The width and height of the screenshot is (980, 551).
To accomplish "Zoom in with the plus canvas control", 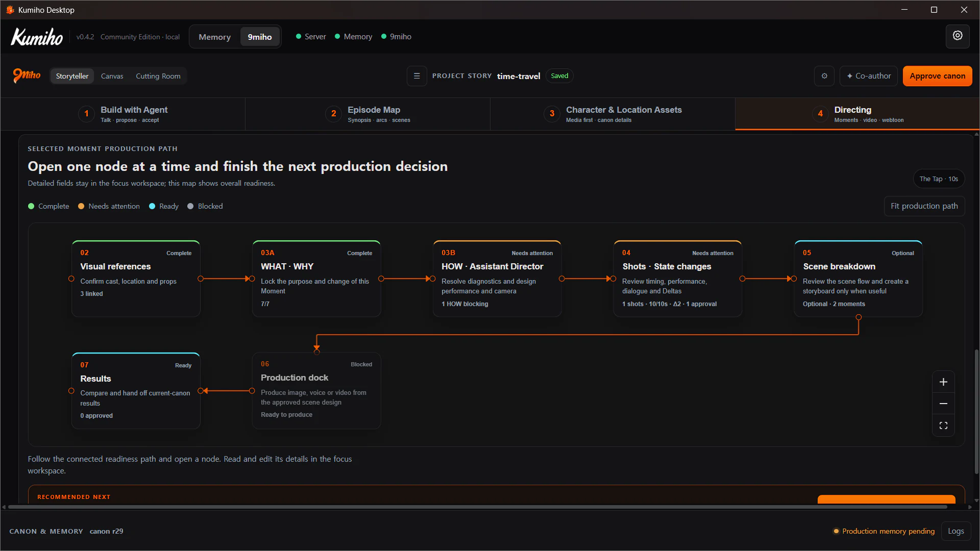I will (943, 382).
